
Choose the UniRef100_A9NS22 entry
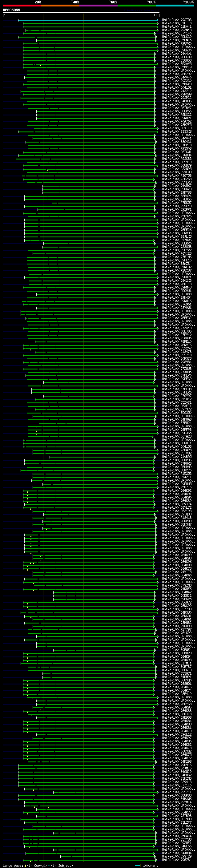click(177, 115)
